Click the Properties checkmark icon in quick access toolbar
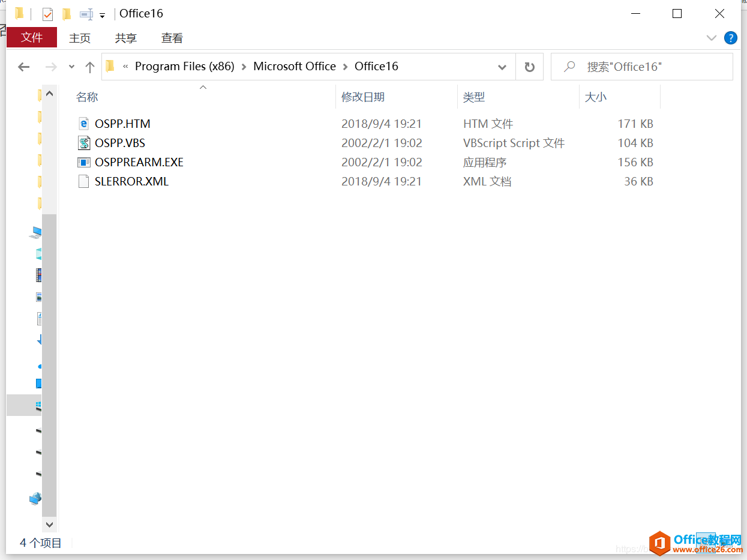Screen dimensions: 747x560 (47, 14)
